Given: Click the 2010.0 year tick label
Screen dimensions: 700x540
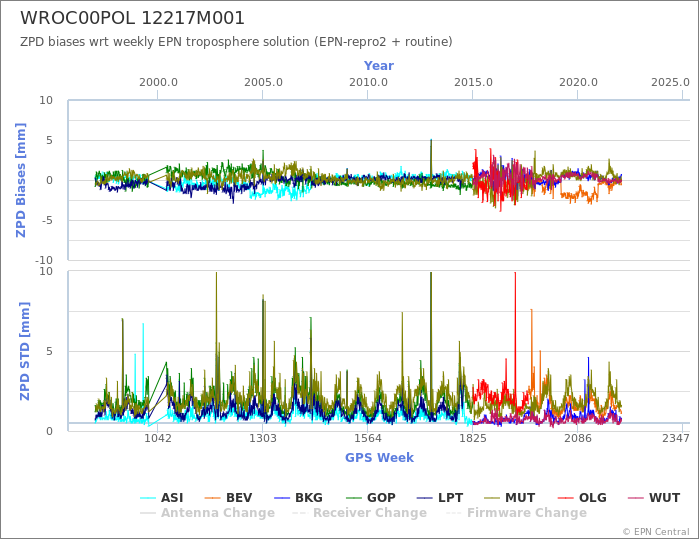Looking at the screenshot, I should (x=368, y=83).
